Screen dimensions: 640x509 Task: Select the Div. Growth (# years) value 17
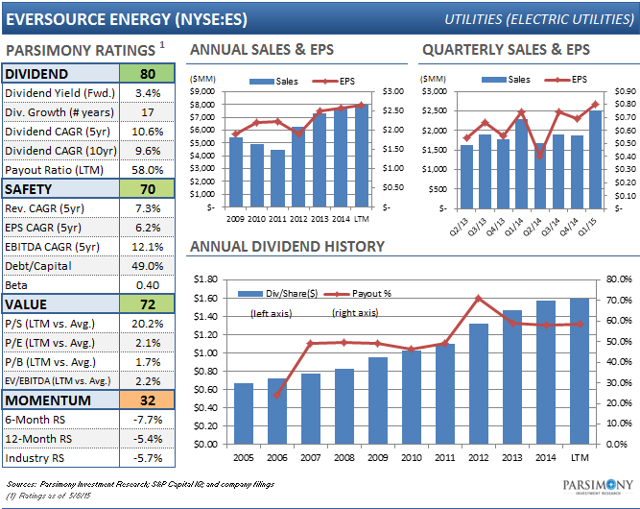click(x=147, y=112)
